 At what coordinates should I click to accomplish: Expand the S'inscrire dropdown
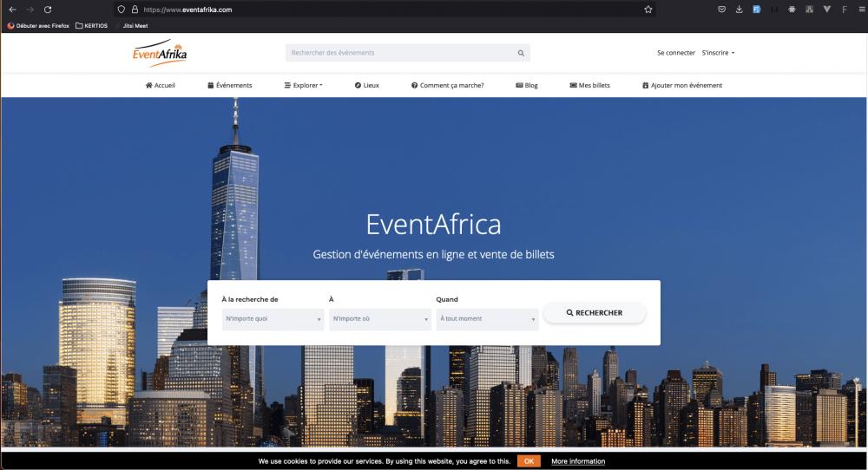point(718,53)
